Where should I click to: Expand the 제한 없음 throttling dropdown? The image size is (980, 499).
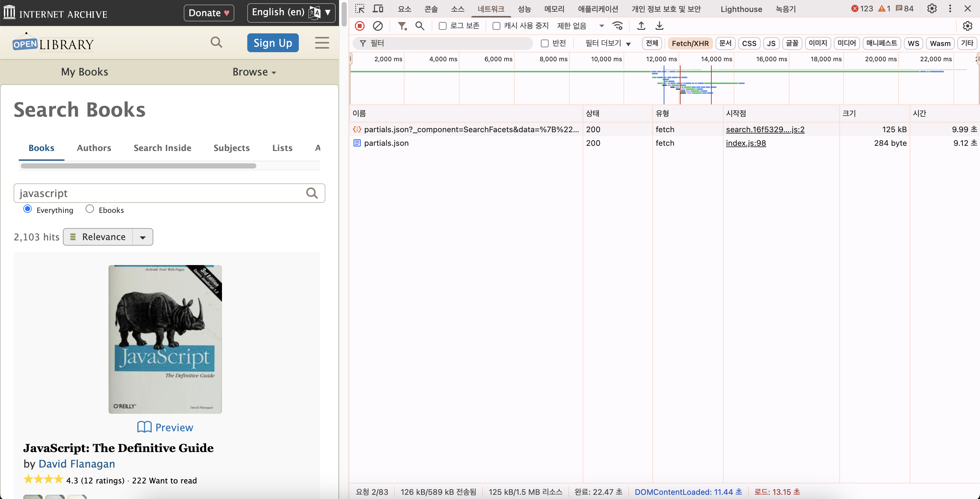coord(601,26)
